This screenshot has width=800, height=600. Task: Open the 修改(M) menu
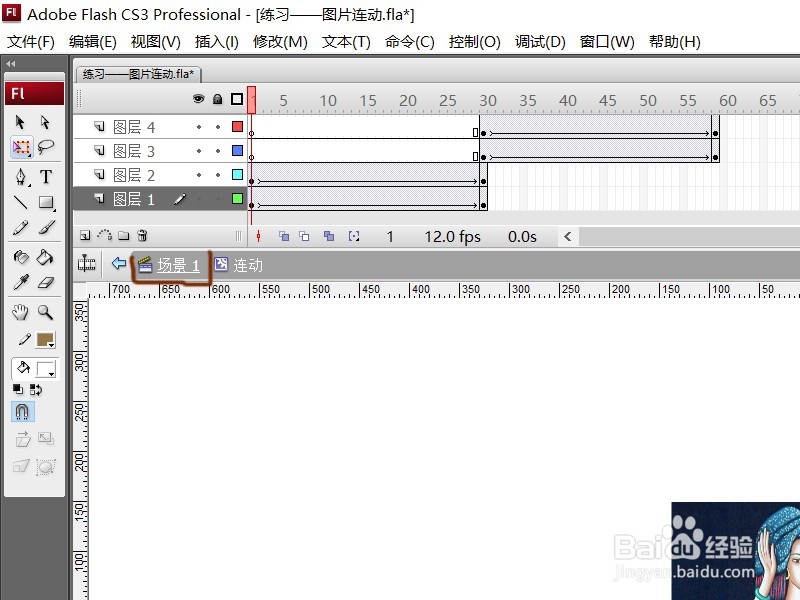280,42
